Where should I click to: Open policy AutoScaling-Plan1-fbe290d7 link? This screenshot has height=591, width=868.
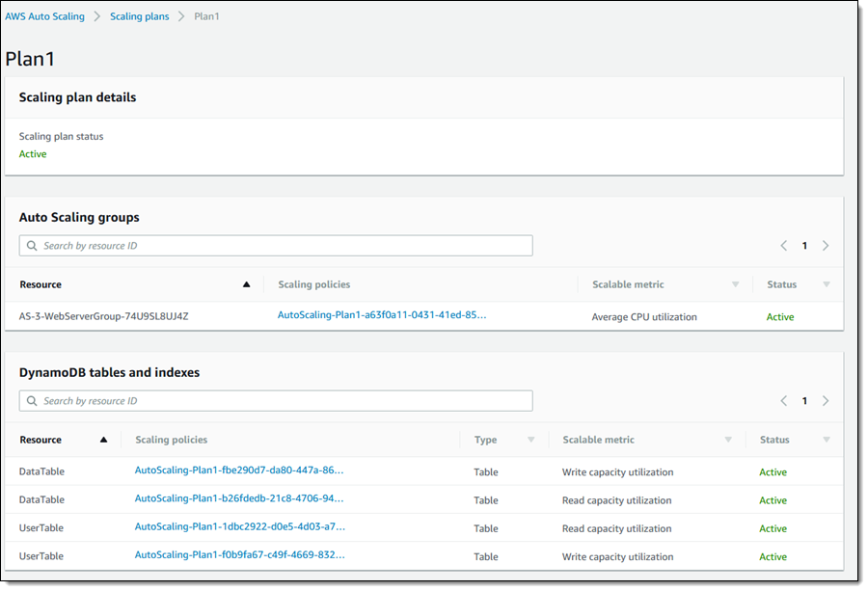click(x=239, y=470)
